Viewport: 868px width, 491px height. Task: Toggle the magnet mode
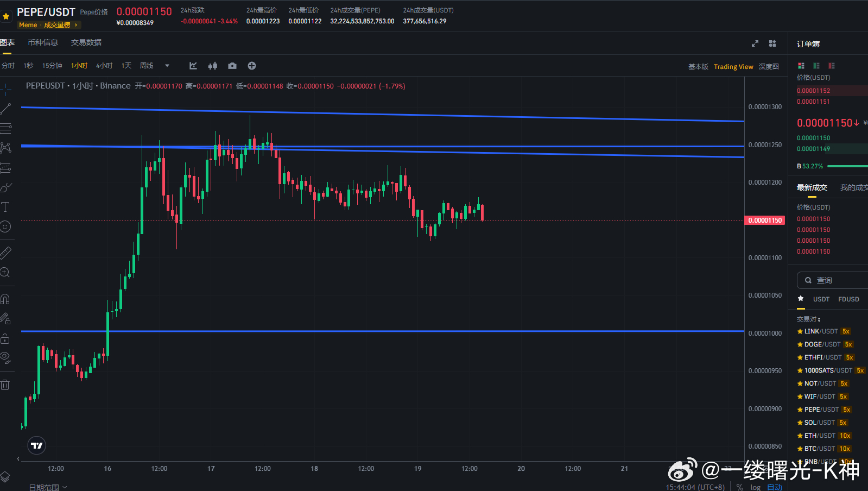pyautogui.click(x=5, y=299)
